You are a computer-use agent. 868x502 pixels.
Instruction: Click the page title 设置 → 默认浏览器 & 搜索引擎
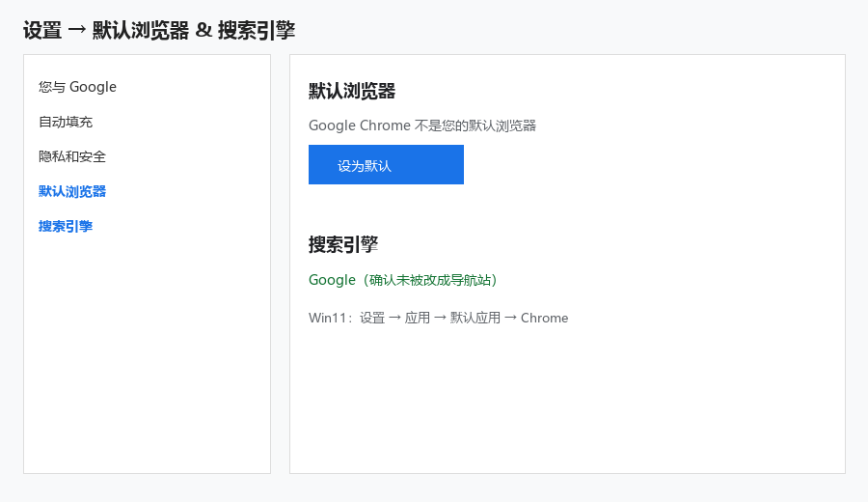click(159, 30)
